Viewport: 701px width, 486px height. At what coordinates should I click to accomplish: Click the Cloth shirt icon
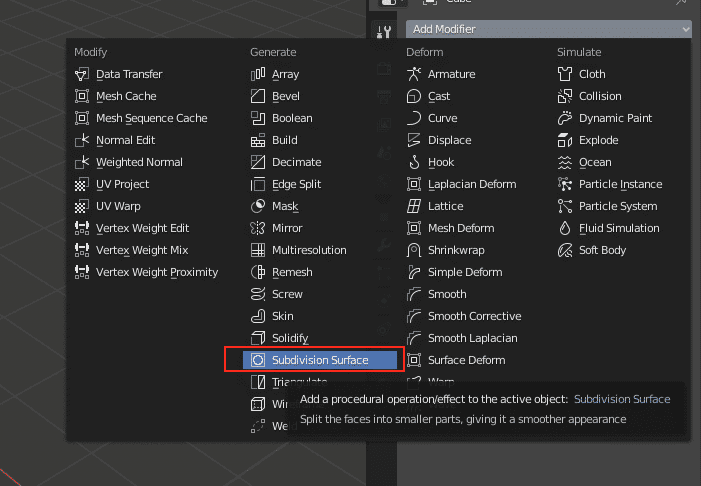pos(565,74)
